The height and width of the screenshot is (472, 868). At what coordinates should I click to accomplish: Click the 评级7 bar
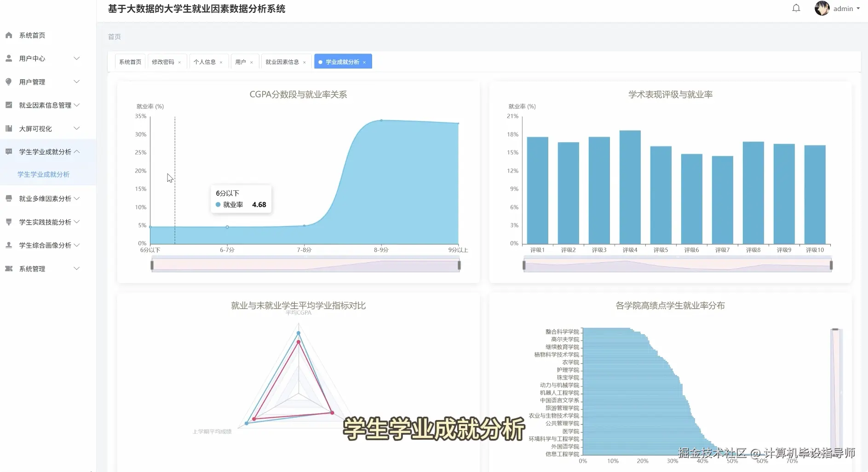coord(722,200)
